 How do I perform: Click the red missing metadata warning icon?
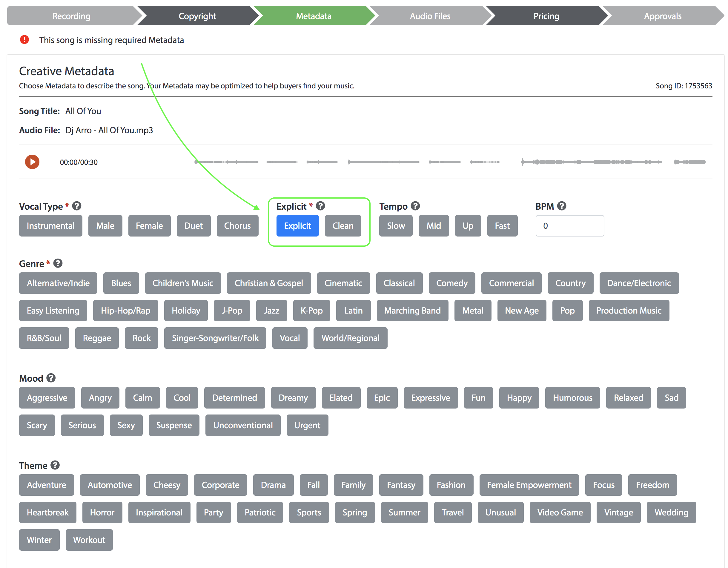(24, 40)
